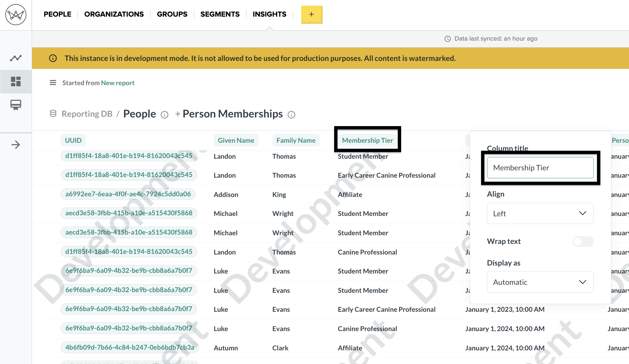Click the yellow plus add button
This screenshot has height=364, width=629.
click(312, 14)
